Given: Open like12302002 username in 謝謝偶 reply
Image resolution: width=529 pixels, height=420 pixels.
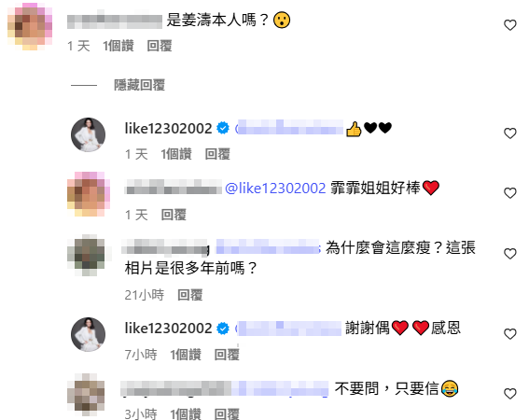Looking at the screenshot, I should tap(168, 329).
